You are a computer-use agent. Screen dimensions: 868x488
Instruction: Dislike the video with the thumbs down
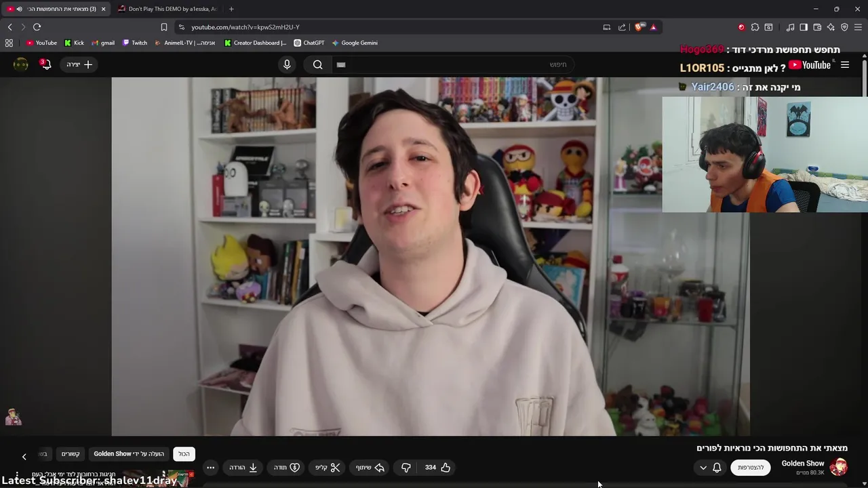click(x=406, y=468)
